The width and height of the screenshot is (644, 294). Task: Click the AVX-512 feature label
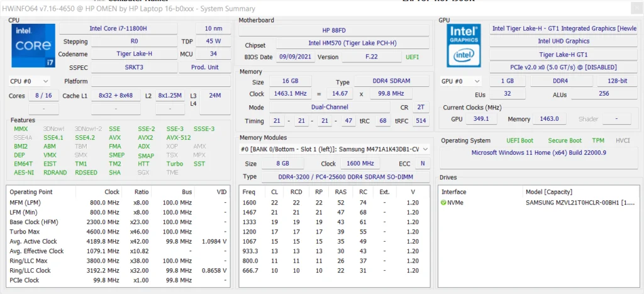click(179, 138)
